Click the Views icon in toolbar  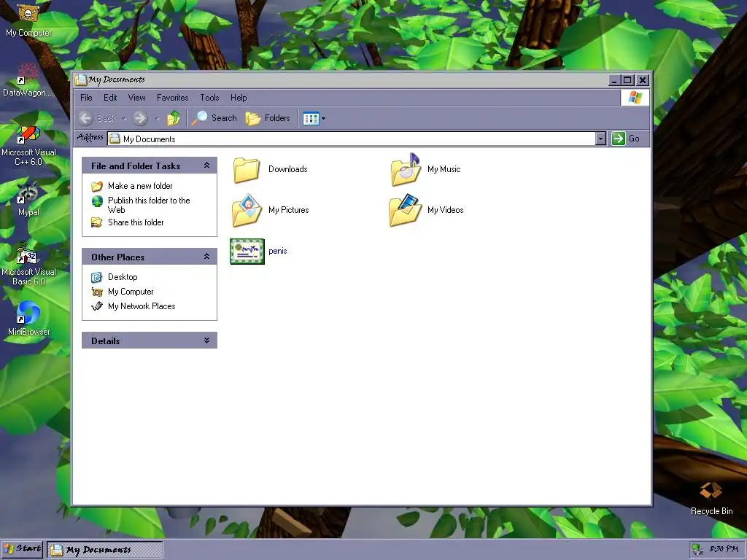[x=311, y=118]
